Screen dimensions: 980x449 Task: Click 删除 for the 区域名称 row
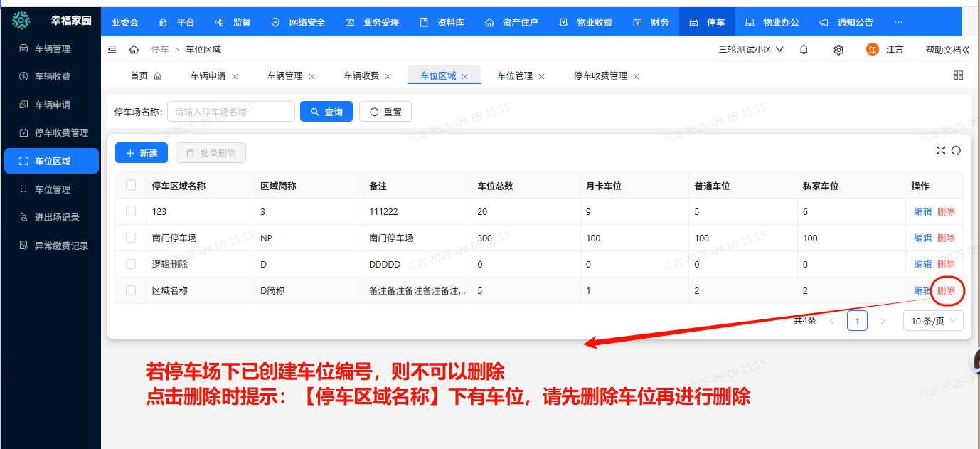tap(946, 290)
